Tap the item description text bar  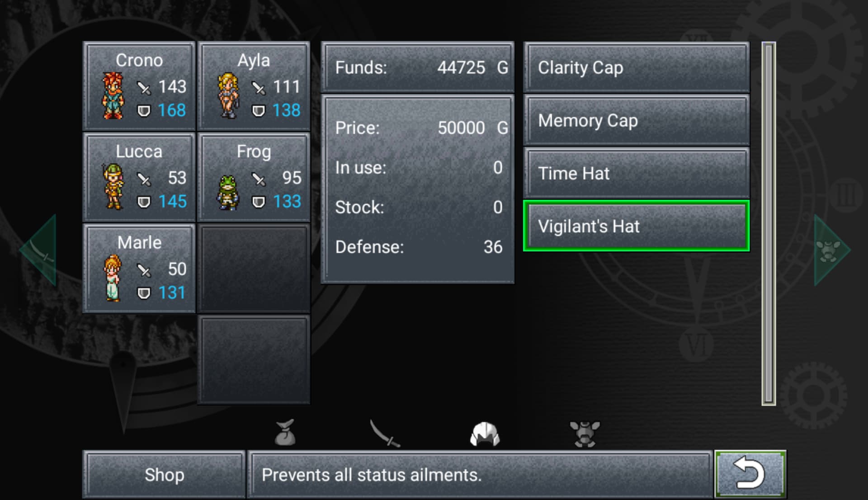coord(480,475)
